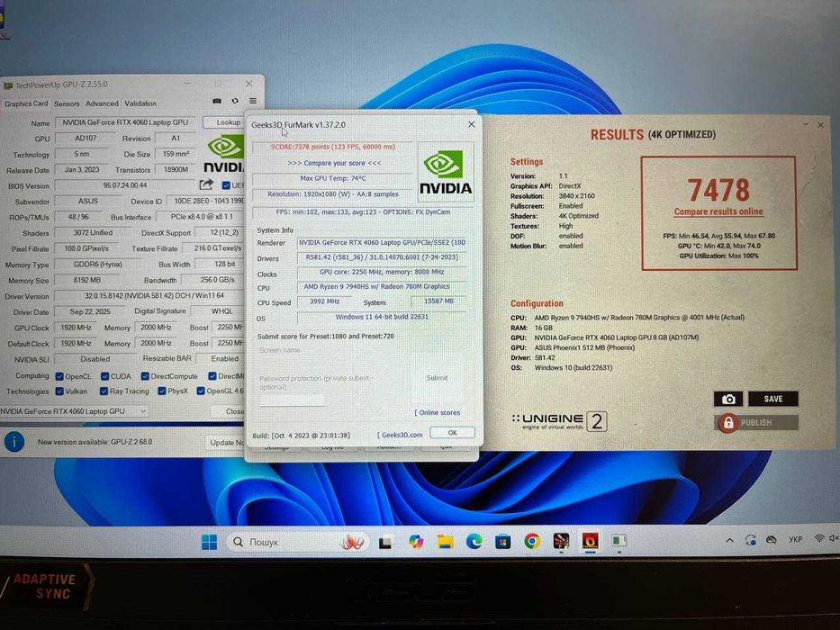Click Renderer field in FurMark
The width and height of the screenshot is (840, 630).
(382, 243)
